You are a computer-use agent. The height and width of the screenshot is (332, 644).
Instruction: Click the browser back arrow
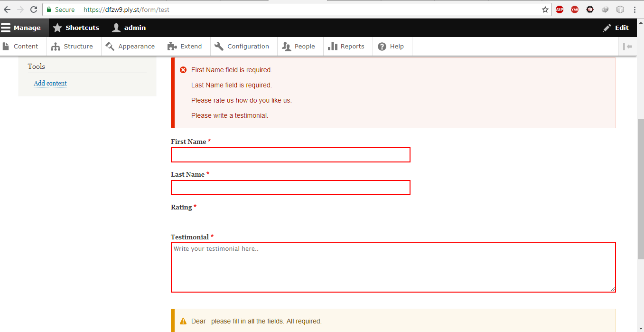coord(7,9)
